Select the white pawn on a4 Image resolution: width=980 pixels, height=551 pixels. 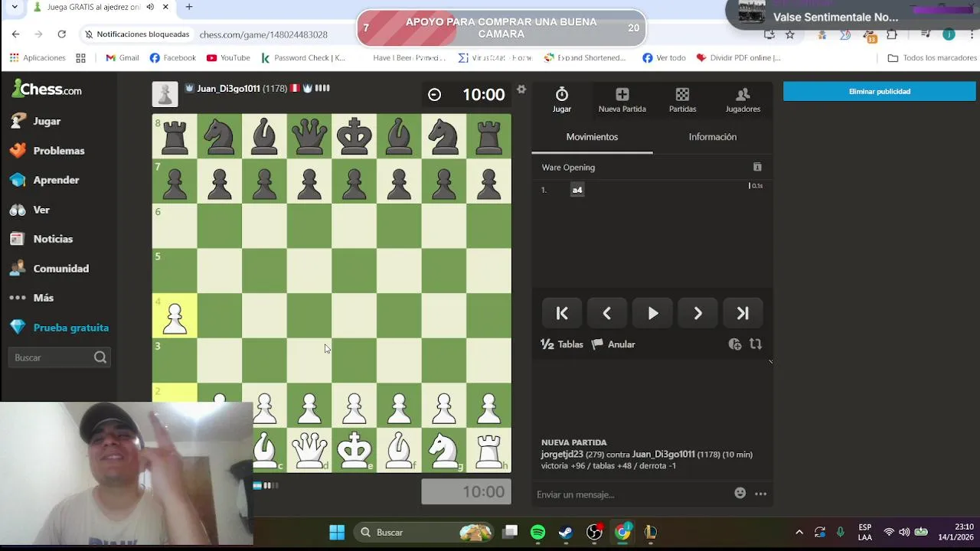point(175,315)
